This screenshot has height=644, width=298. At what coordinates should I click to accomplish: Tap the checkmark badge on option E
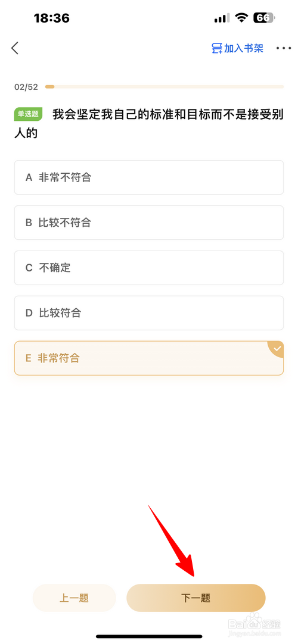(x=278, y=349)
